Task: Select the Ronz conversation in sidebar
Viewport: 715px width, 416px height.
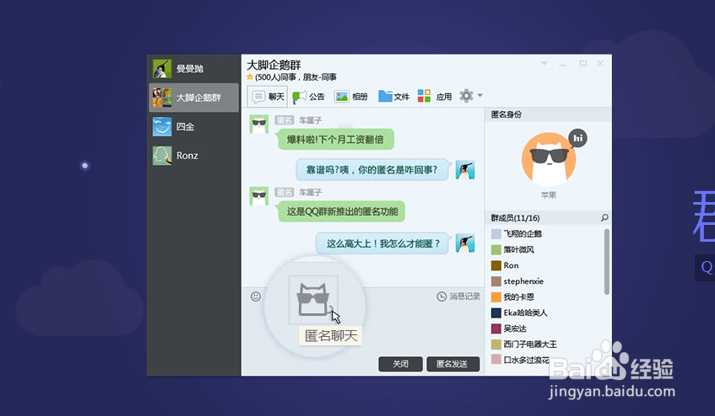Action: coord(194,156)
